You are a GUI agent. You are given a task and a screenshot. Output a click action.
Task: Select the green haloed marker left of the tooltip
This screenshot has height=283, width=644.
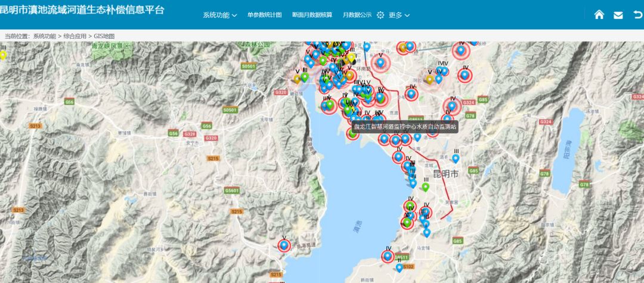point(352,133)
